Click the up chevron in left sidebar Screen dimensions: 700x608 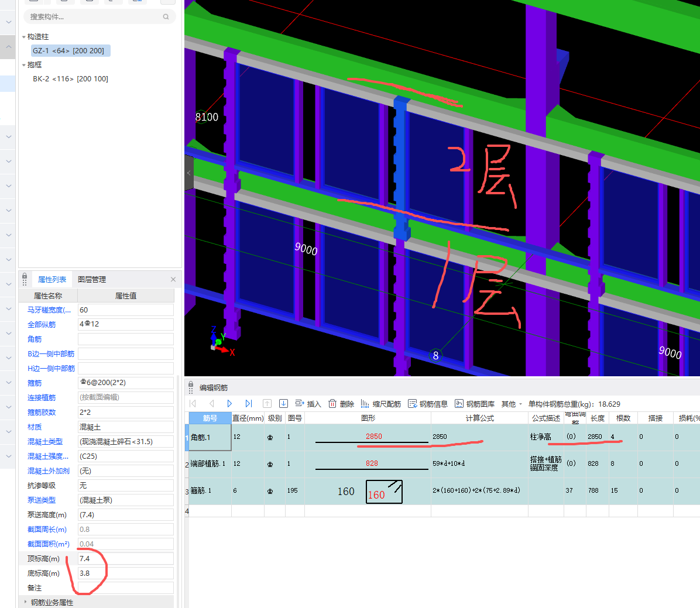click(x=8, y=46)
